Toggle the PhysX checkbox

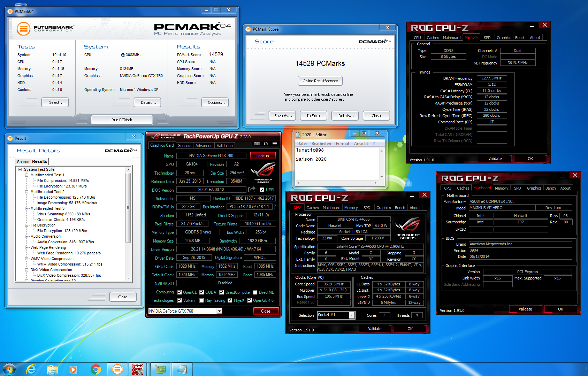pyautogui.click(x=230, y=300)
